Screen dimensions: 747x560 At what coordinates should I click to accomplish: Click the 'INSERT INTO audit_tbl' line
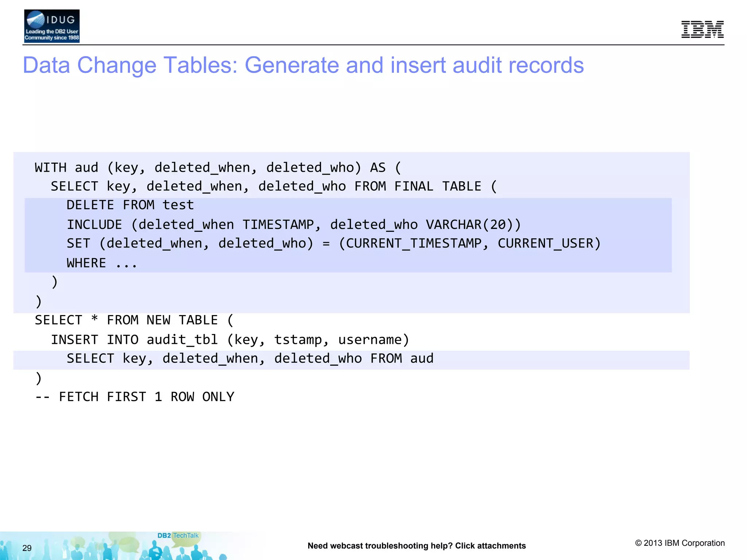pyautogui.click(x=230, y=340)
